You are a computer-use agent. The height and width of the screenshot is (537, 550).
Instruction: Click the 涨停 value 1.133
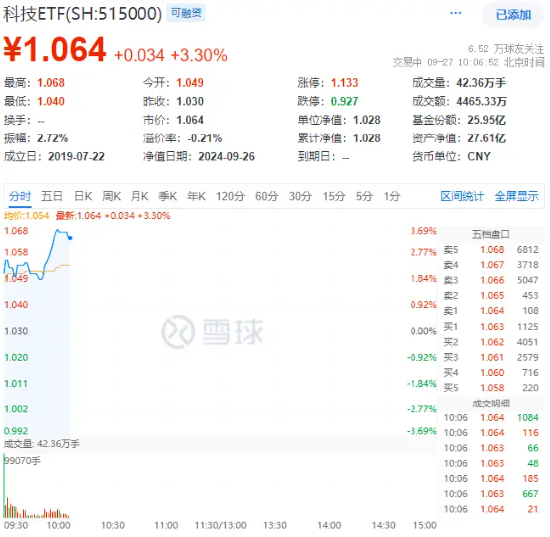coord(344,83)
